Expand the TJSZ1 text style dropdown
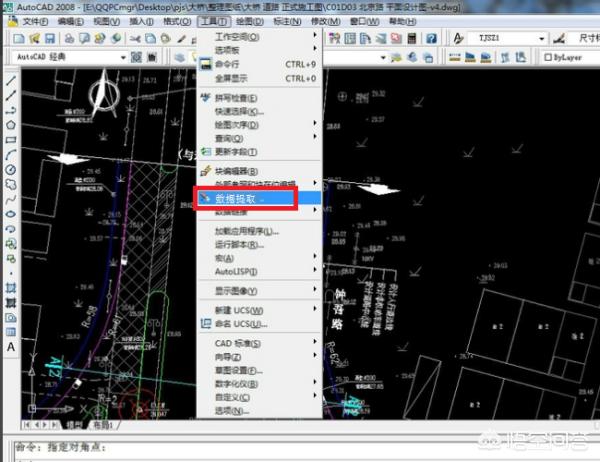Image resolution: width=600 pixels, height=462 pixels. click(x=541, y=38)
